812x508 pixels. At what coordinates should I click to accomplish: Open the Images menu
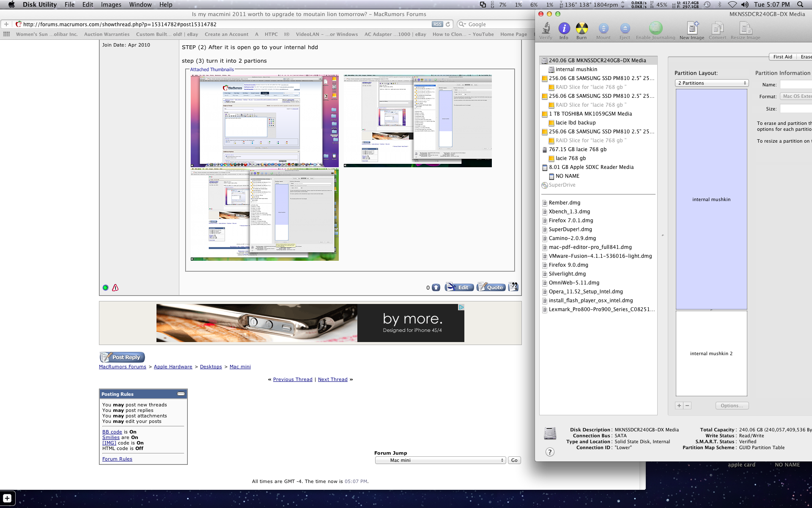(111, 5)
